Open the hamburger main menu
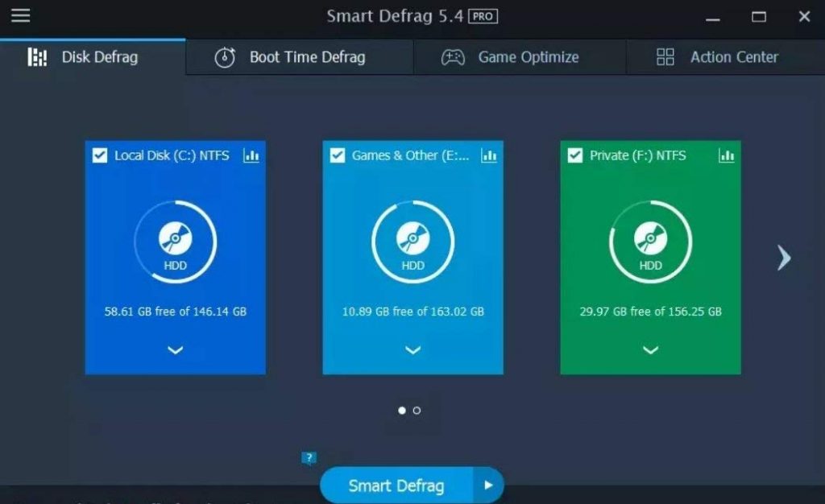The height and width of the screenshot is (504, 825). (20, 15)
